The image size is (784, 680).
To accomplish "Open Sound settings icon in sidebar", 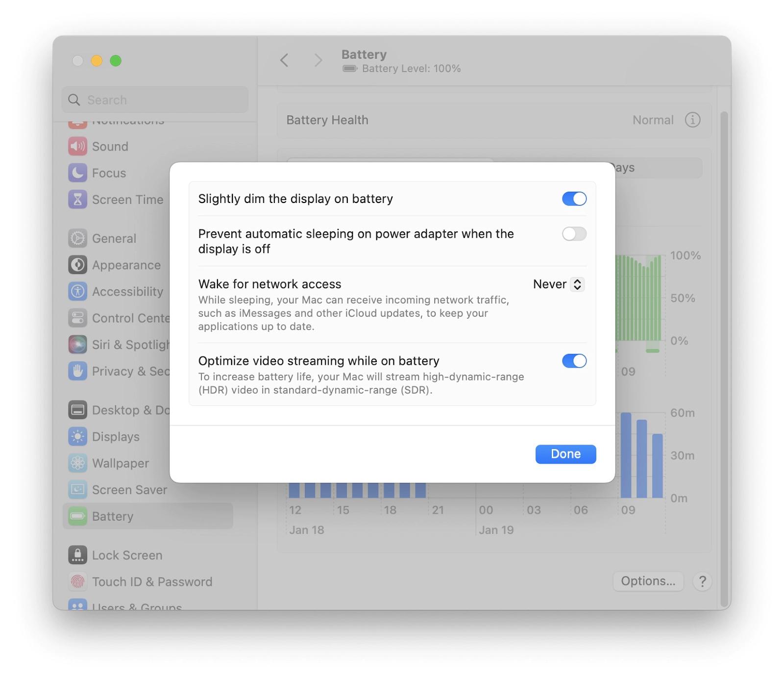I will click(77, 146).
